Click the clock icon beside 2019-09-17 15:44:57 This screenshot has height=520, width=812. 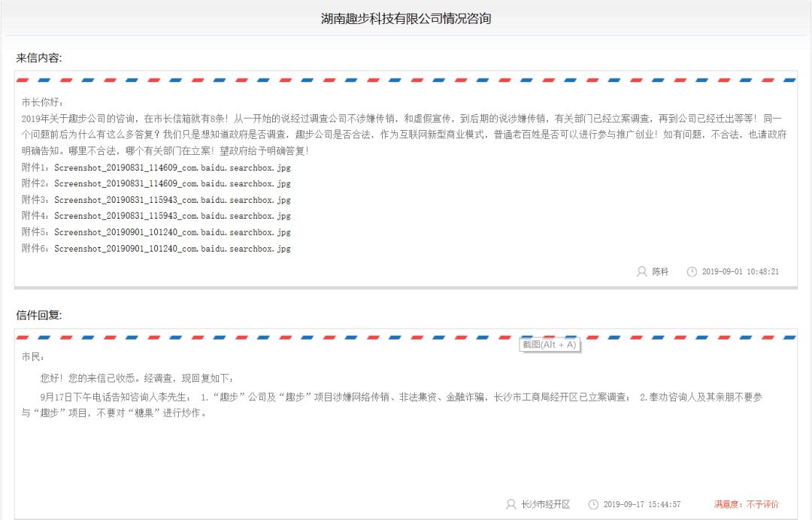tap(593, 504)
